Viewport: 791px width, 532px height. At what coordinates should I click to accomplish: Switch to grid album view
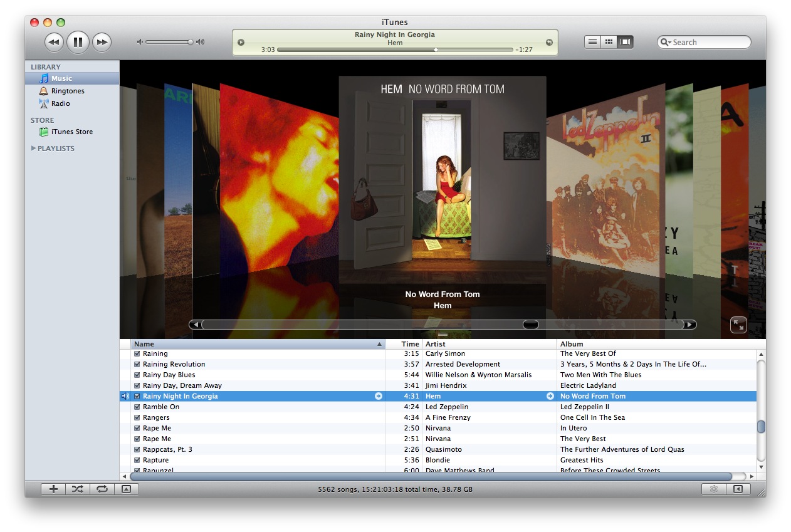(x=609, y=42)
